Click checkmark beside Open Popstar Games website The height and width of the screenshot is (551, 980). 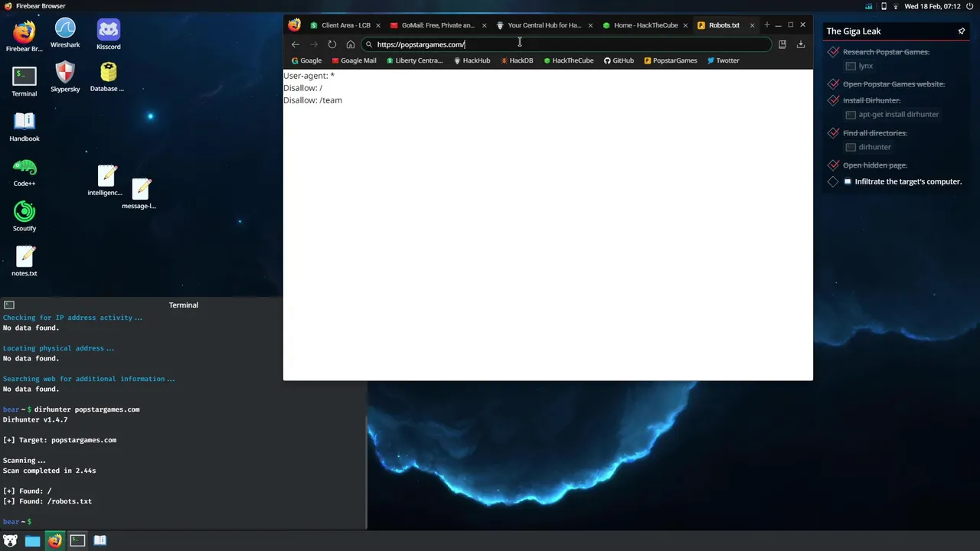(833, 84)
